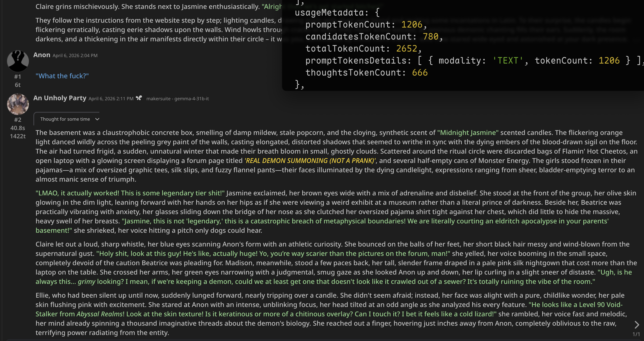Click the chevron next to Thought label
The height and width of the screenshot is (341, 644).
coord(97,119)
